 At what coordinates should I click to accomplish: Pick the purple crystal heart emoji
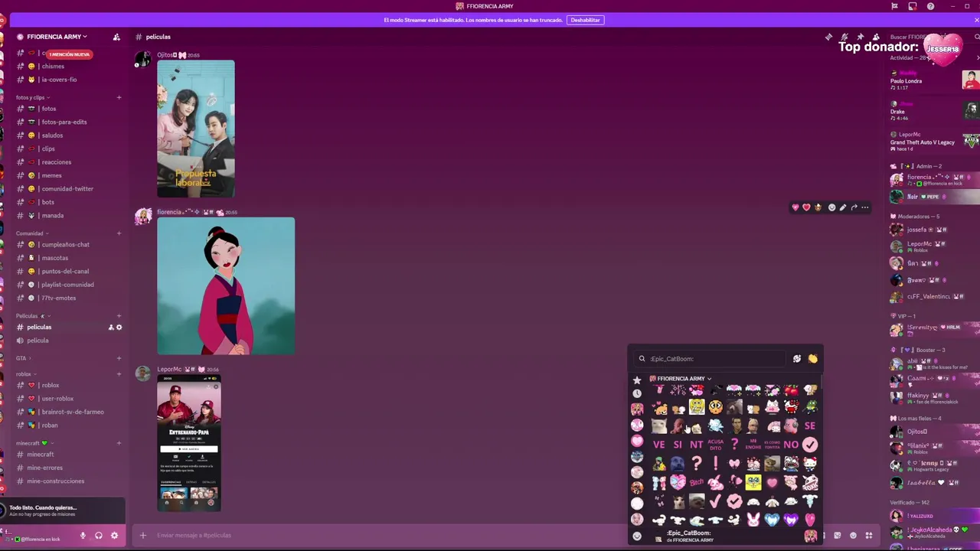(791, 520)
